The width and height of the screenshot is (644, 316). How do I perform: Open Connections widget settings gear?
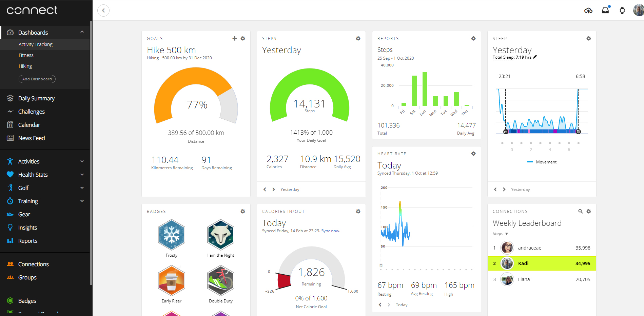click(589, 211)
